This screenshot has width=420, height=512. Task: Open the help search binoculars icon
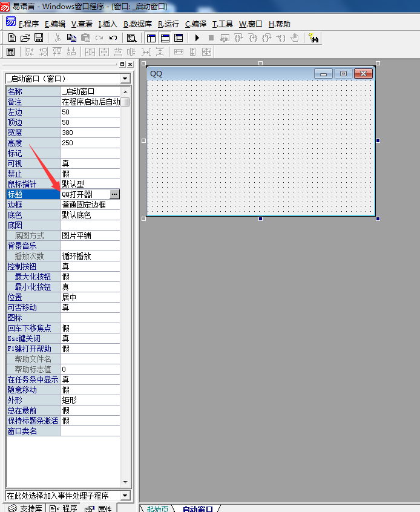313,38
